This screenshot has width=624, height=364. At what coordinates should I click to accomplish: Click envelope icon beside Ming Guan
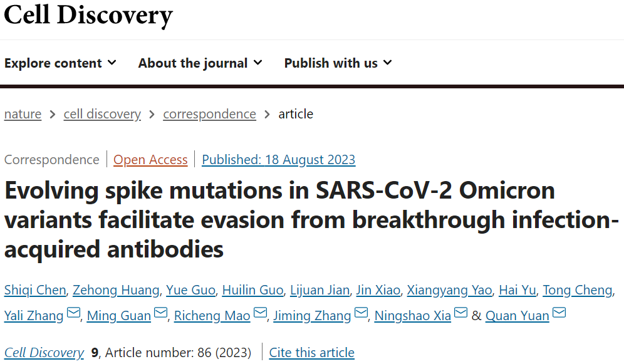(x=160, y=314)
